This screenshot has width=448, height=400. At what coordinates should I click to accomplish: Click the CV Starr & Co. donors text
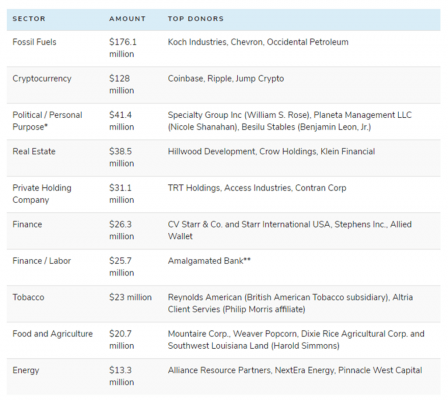[290, 230]
